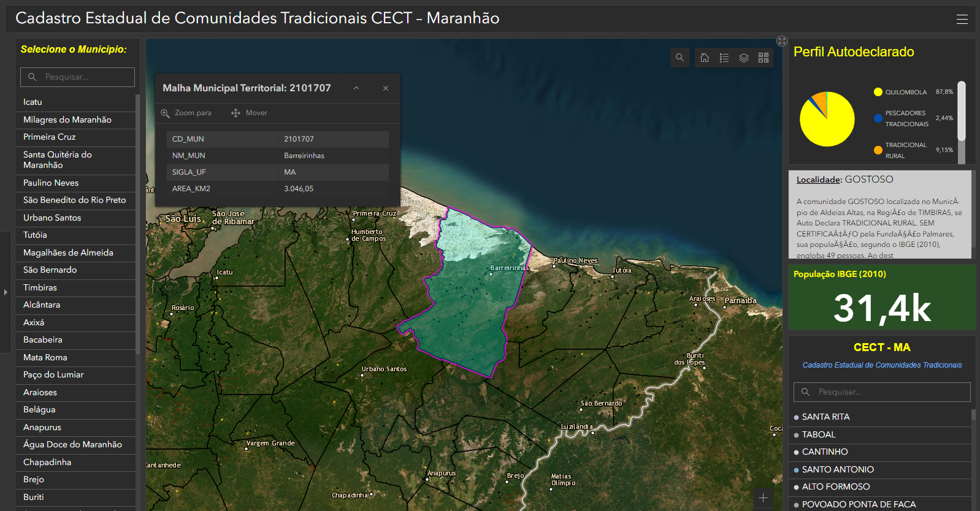Open the hamburger menu in header
Screen dimensions: 980x511
[x=962, y=19]
